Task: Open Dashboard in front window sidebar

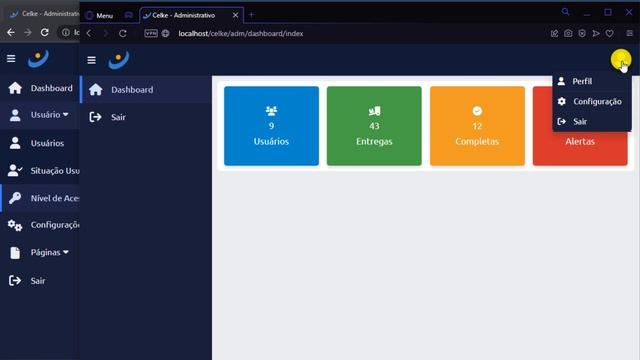Action: pyautogui.click(x=146, y=89)
